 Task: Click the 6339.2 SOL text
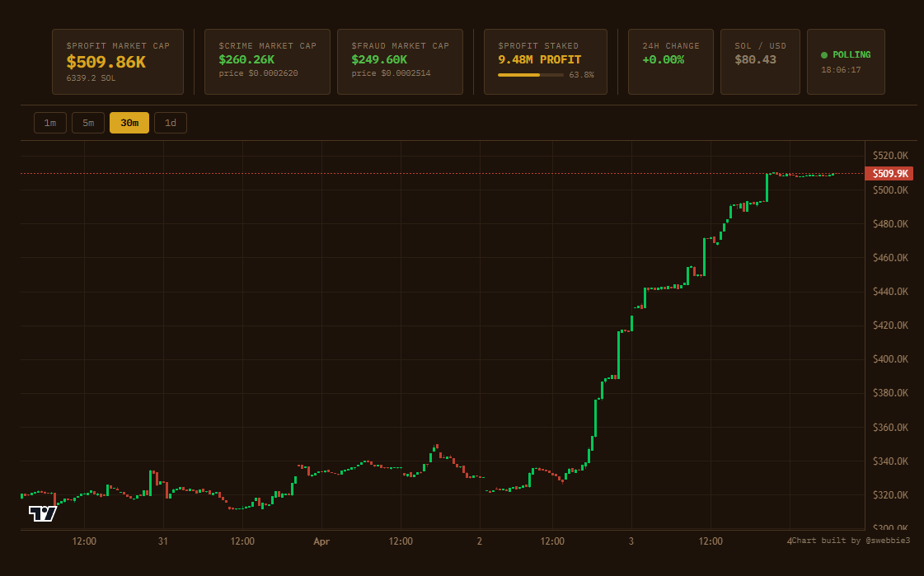point(91,77)
